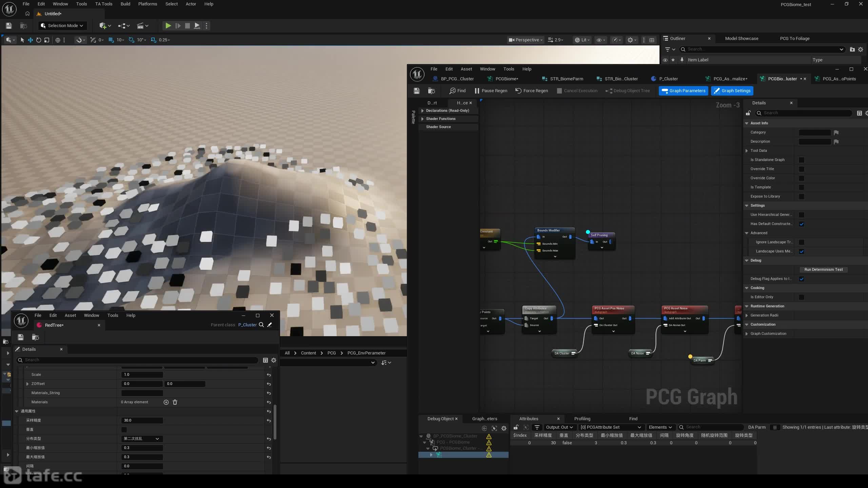868x488 pixels.
Task: Uncheck Has Default Constructed checkbox
Action: (802, 224)
